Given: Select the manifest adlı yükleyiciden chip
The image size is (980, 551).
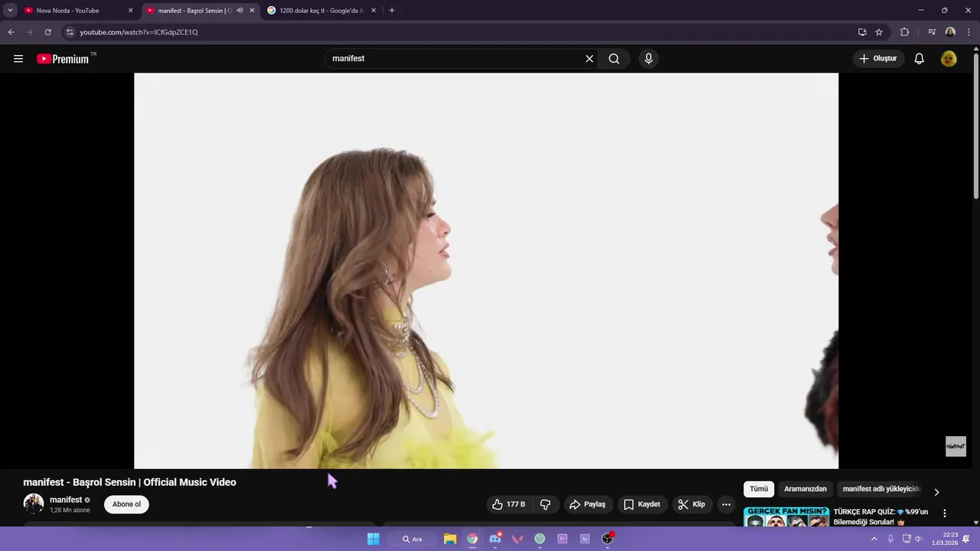Looking at the screenshot, I should 881,489.
